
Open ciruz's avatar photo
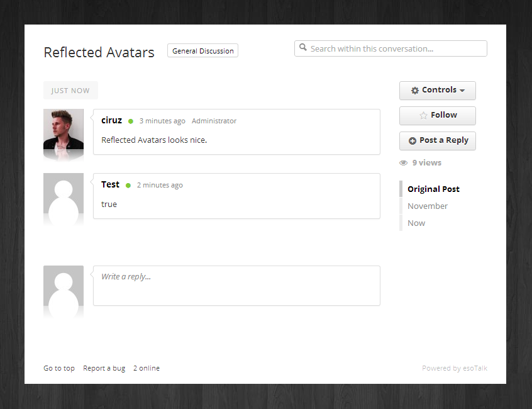[x=64, y=130]
